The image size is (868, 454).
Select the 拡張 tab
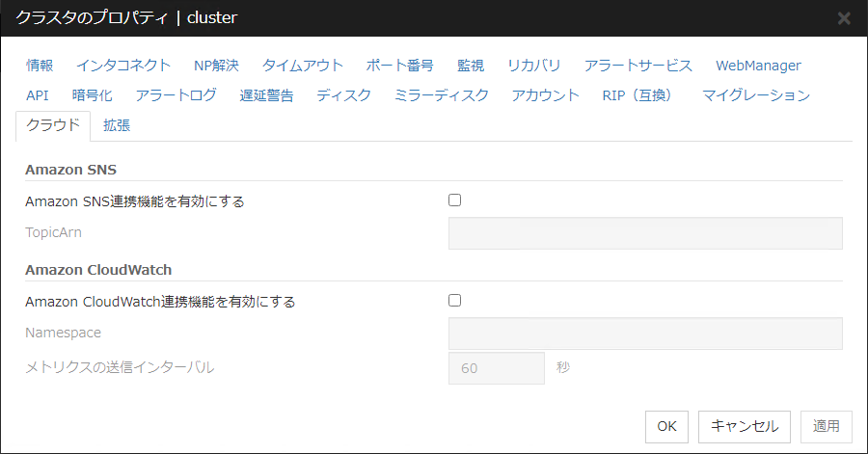[117, 125]
